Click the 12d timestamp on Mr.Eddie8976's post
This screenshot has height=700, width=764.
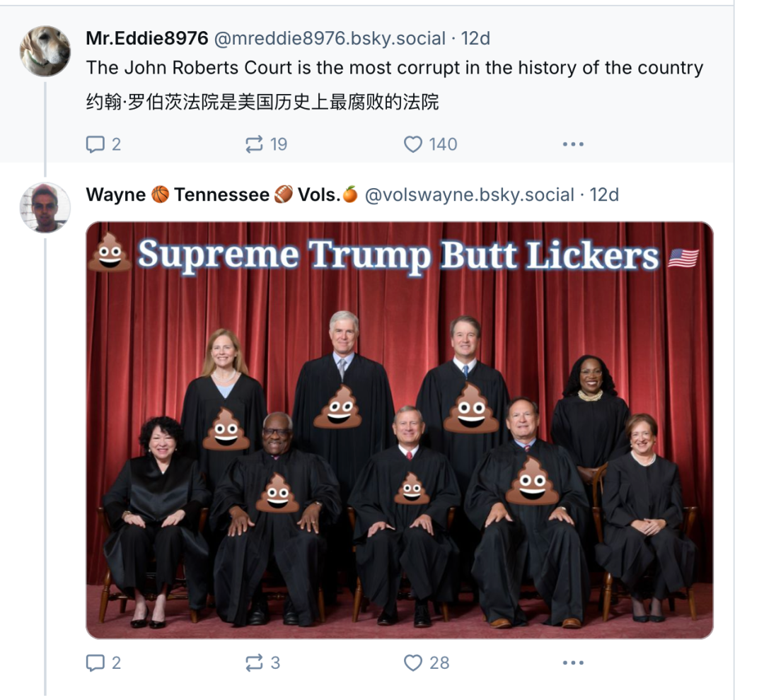(x=476, y=38)
